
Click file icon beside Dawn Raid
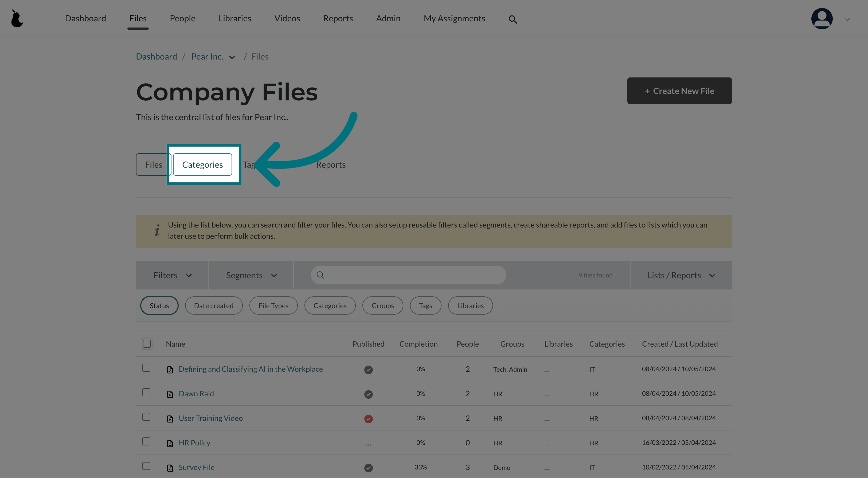[x=170, y=394]
